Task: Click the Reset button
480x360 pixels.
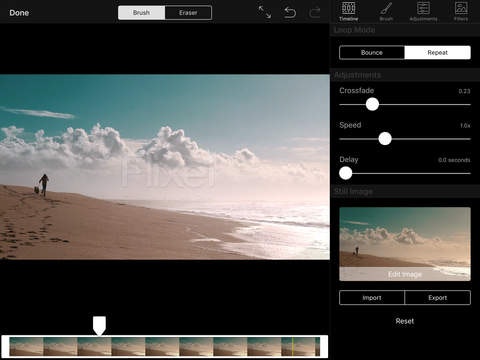Action: tap(405, 321)
